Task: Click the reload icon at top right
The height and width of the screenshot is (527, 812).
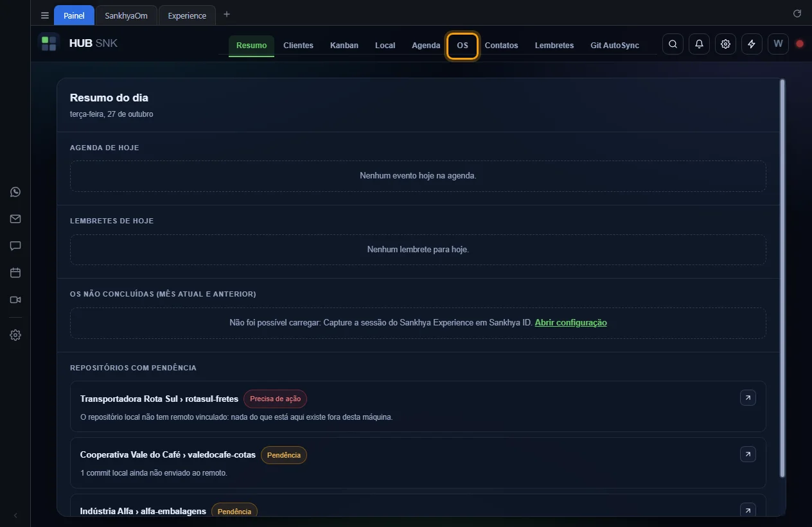Action: [797, 13]
